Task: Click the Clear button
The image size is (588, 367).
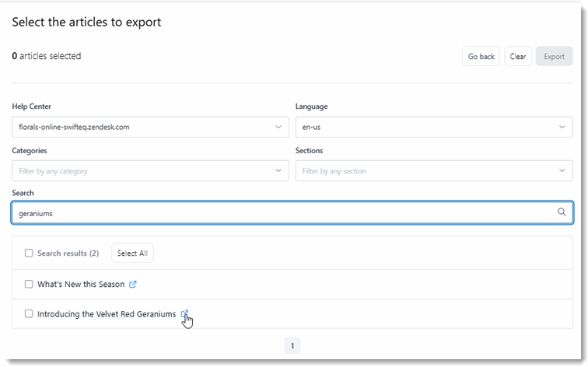Action: pos(518,56)
